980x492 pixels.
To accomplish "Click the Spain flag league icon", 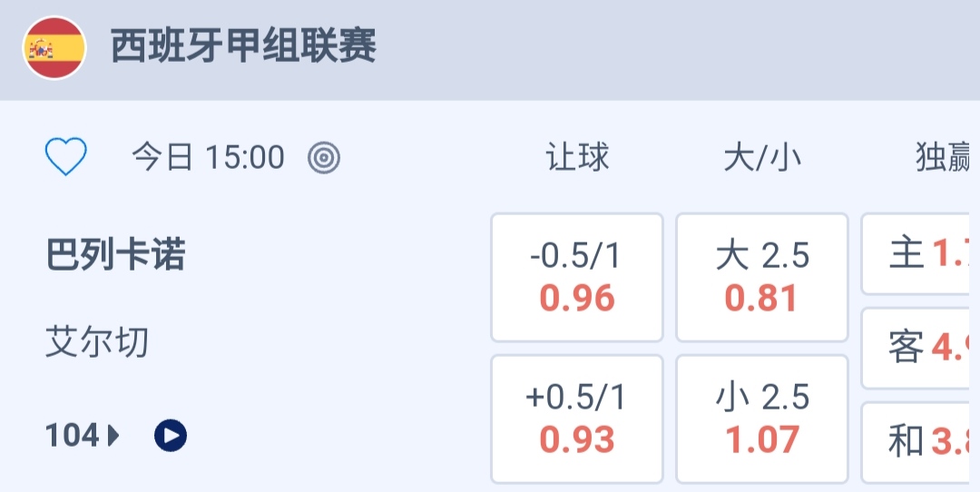I will pos(54,48).
